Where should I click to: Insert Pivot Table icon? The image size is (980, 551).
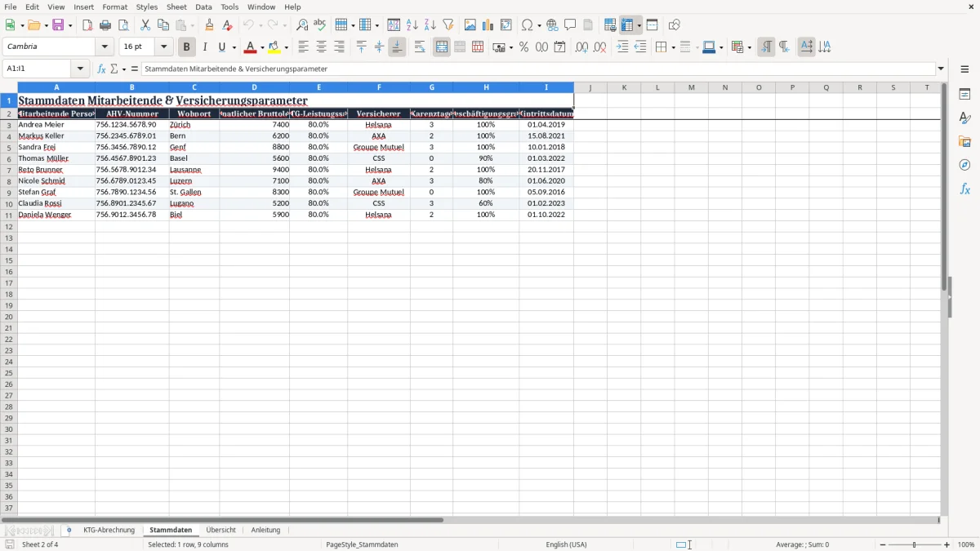506,25
